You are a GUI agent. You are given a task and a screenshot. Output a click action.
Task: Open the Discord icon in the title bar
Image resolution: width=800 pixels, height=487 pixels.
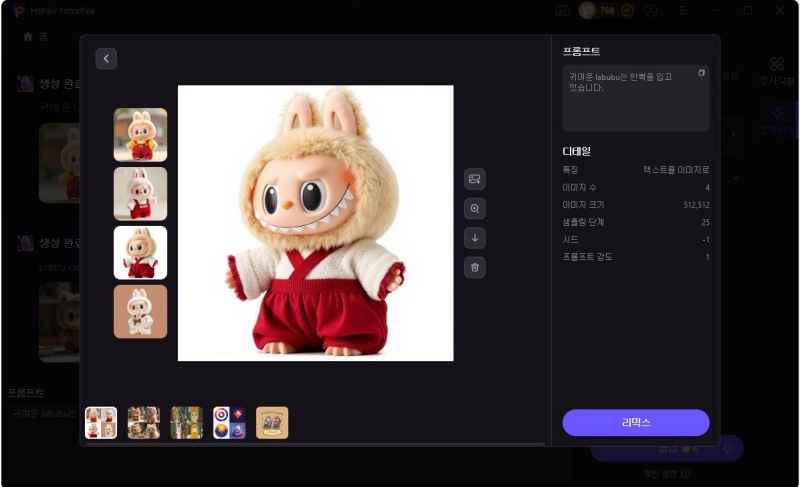coord(562,11)
